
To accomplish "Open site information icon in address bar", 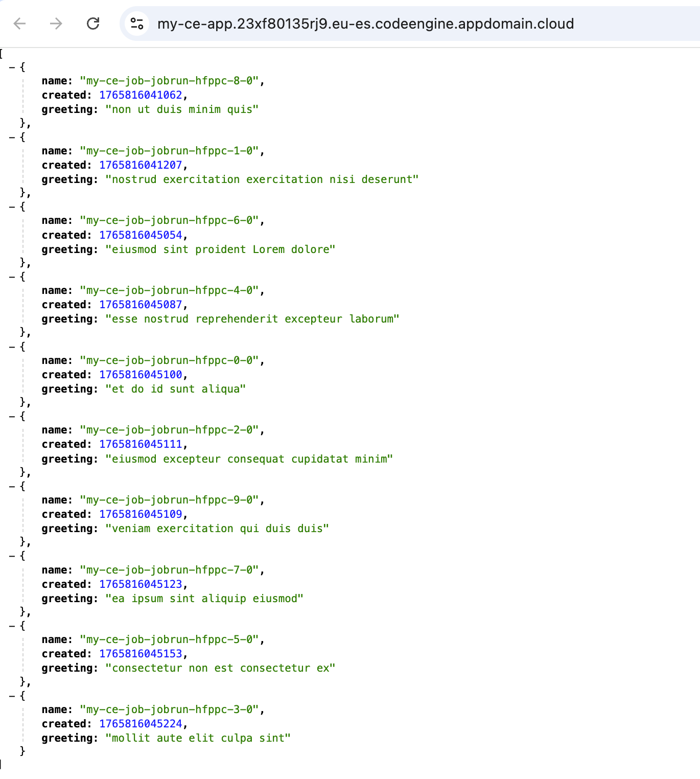I will tap(137, 24).
